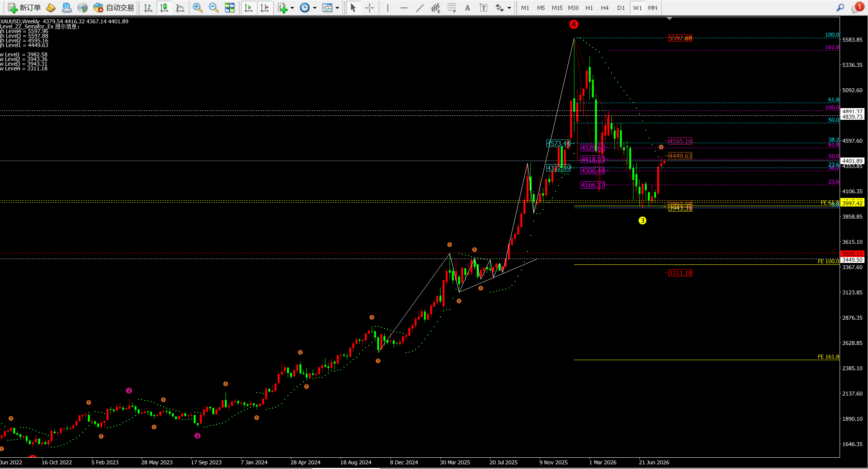Toggle chart auto scroll
This screenshot has width=868, height=469.
[248, 8]
